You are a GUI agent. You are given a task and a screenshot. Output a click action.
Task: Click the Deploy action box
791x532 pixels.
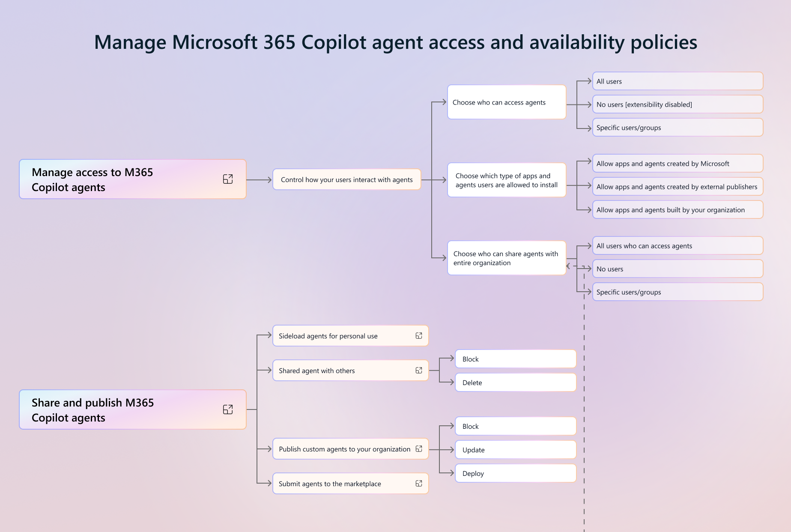[515, 473]
